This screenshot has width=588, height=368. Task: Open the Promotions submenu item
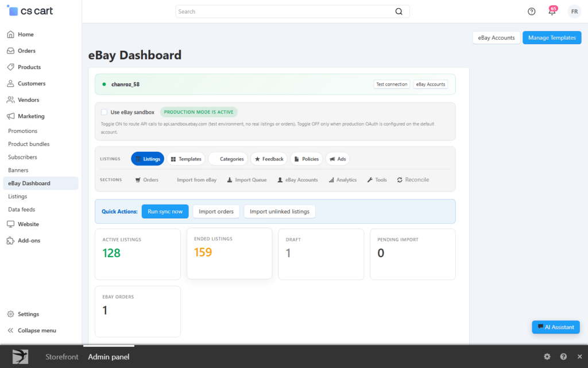(22, 131)
